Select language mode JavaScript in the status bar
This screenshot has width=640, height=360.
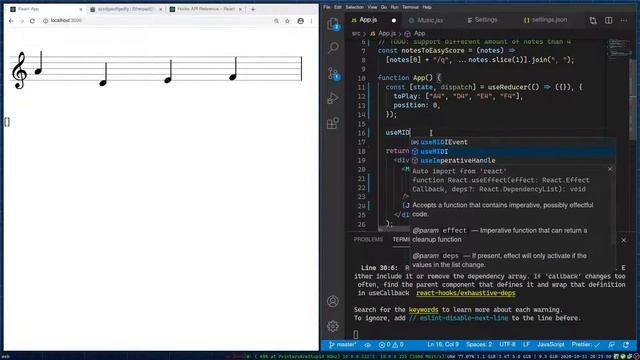tap(550, 345)
